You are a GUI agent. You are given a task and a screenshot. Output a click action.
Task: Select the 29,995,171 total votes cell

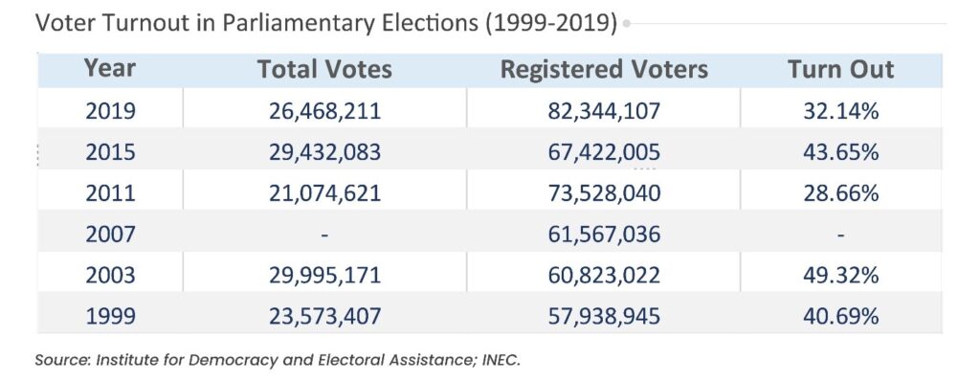click(325, 275)
